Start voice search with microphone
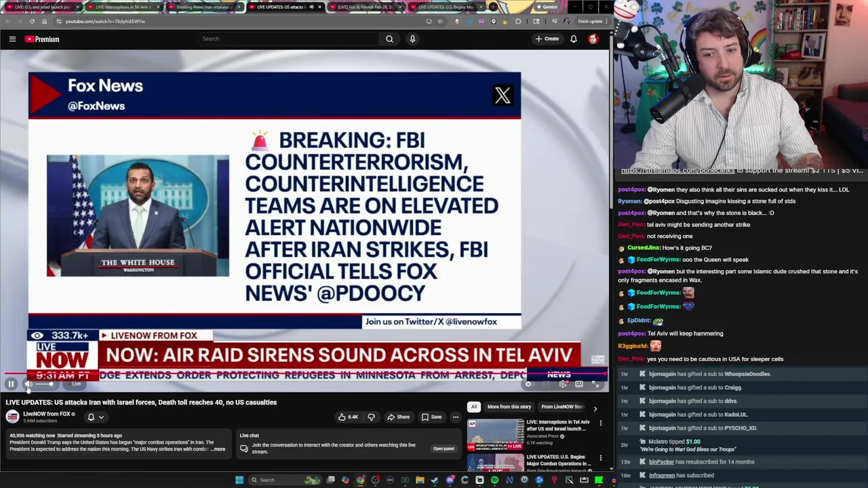Screen dimensions: 868x488 coord(412,39)
